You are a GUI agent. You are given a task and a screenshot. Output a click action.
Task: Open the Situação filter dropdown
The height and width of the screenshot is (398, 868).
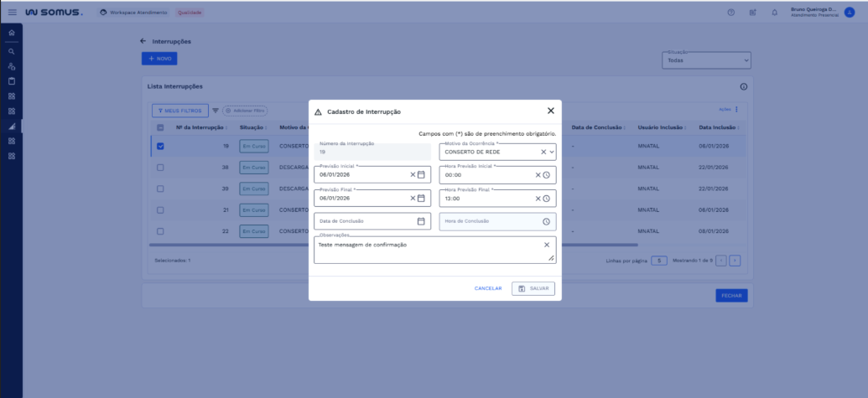coord(706,60)
